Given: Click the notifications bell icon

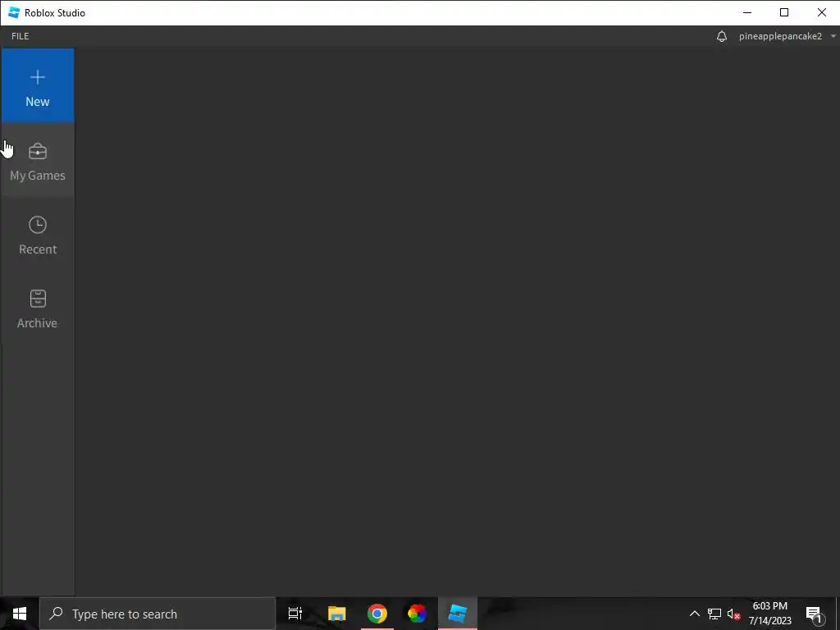Looking at the screenshot, I should pos(722,36).
